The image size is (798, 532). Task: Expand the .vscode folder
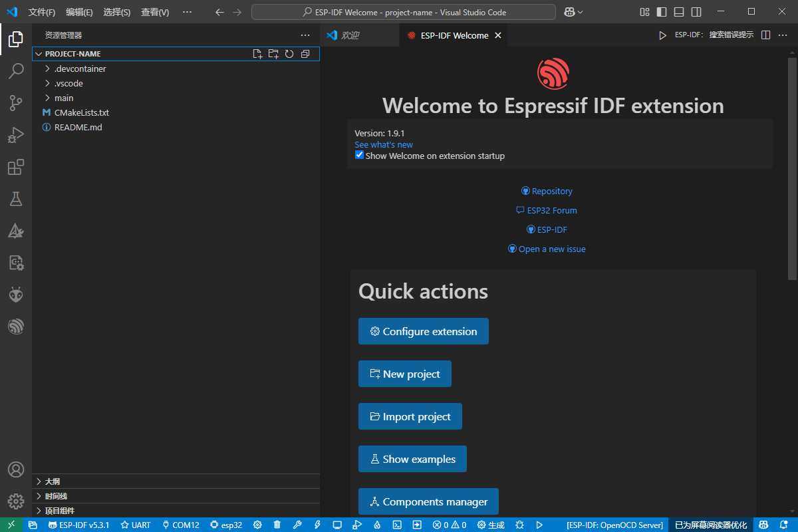point(176,83)
